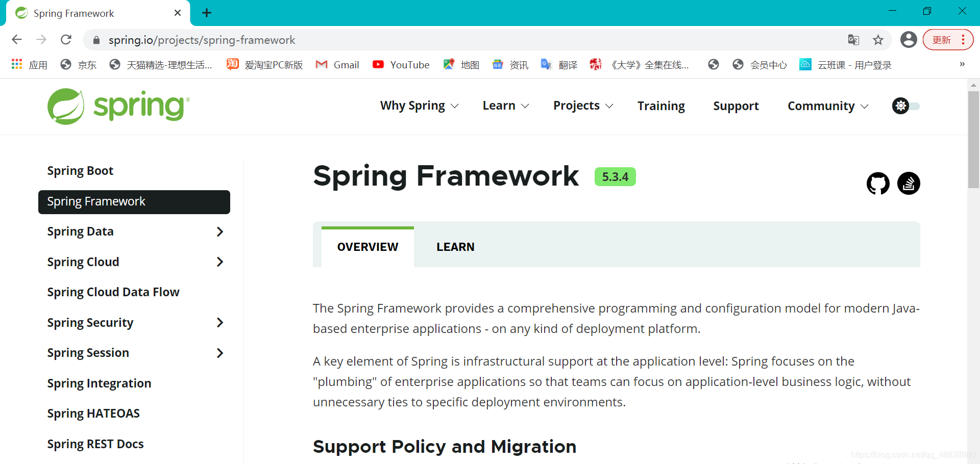Open the 爱淘宝PC新版 bookmark

265,65
